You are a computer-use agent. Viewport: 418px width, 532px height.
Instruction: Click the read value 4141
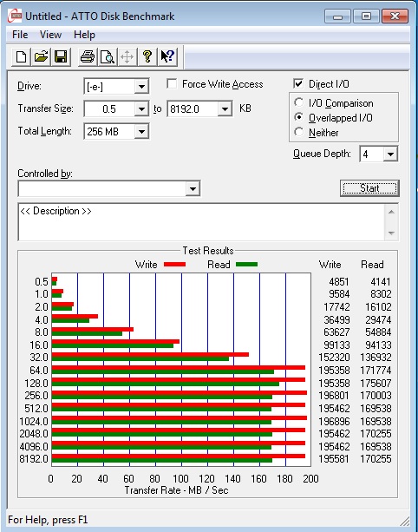[381, 282]
